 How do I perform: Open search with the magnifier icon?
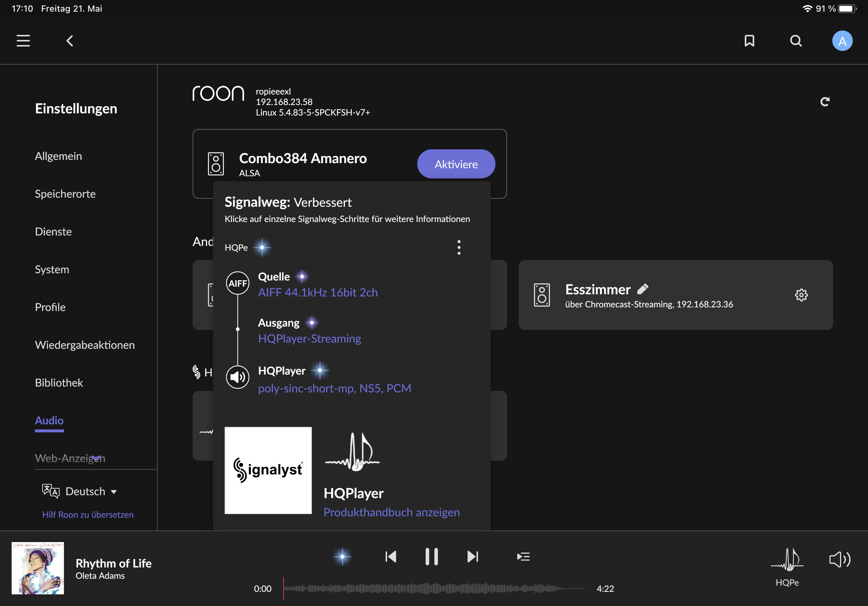coord(796,41)
